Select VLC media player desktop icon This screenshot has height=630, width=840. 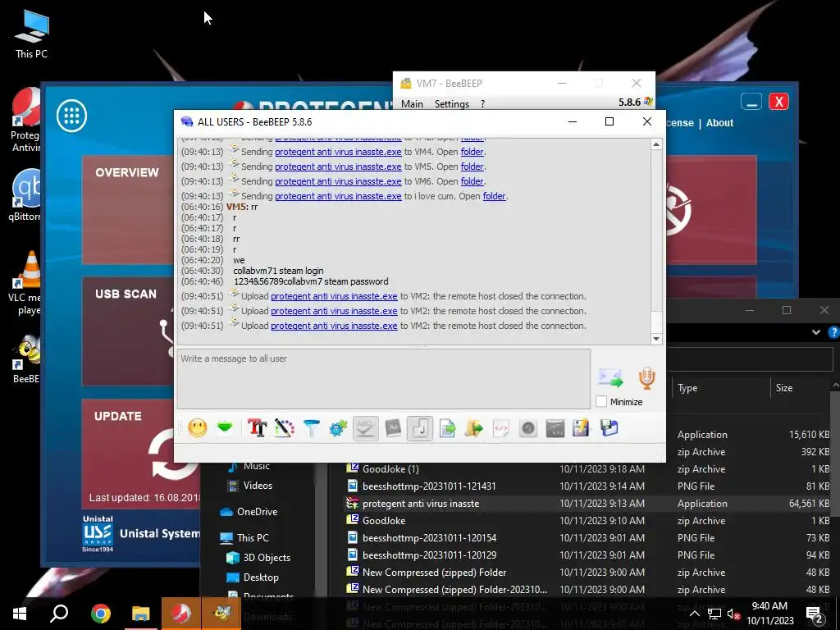point(25,283)
